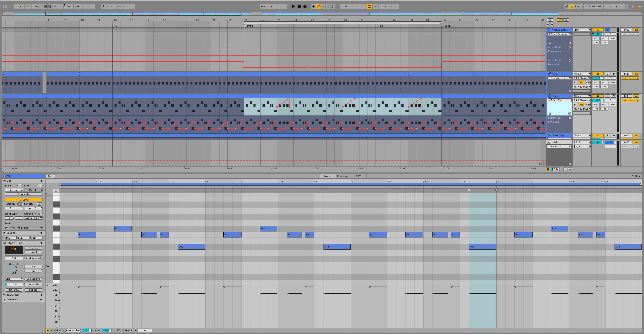The height and width of the screenshot is (334, 644).
Task: Adjust the Kick track volume slider
Action: (598, 78)
